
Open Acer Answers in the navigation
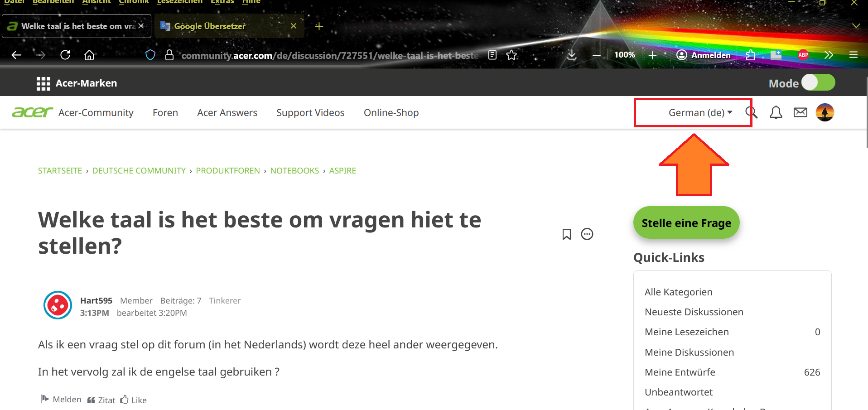tap(227, 113)
